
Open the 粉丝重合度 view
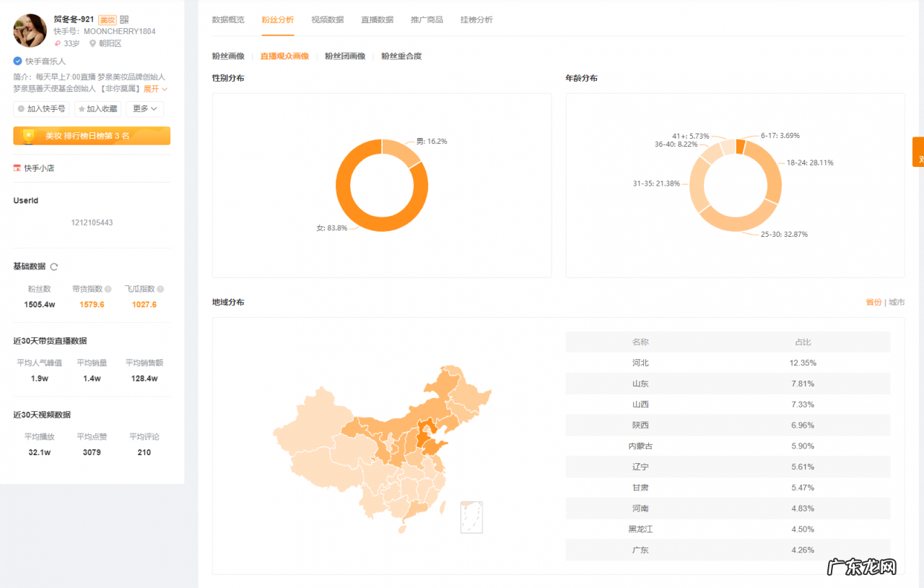point(401,56)
